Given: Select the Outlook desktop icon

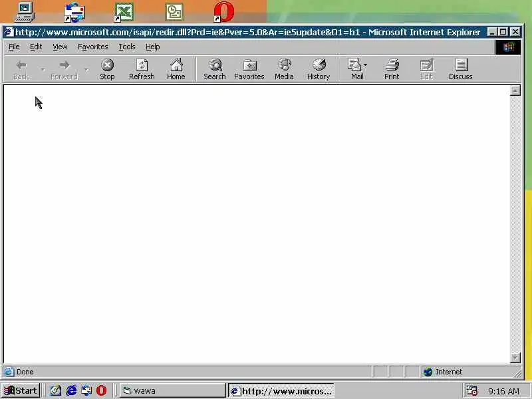Looking at the screenshot, I should [x=174, y=12].
